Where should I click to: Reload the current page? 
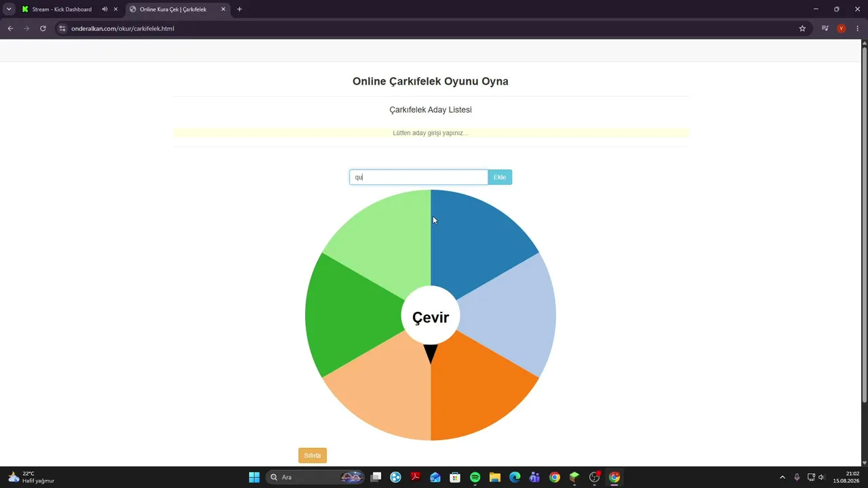[43, 28]
